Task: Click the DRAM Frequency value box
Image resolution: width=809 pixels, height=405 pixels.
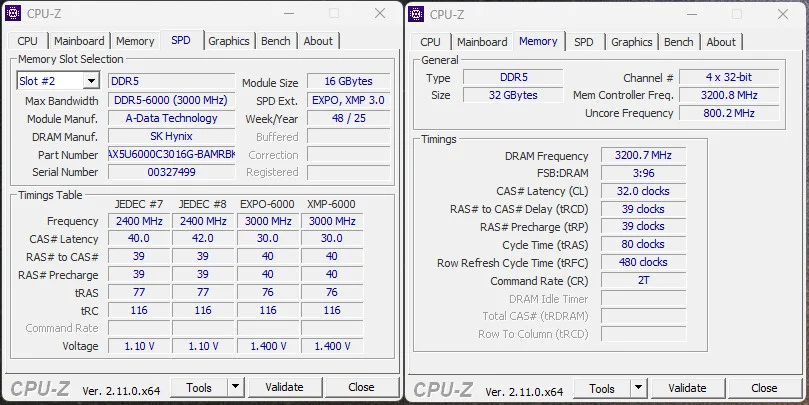Action: coord(643,156)
